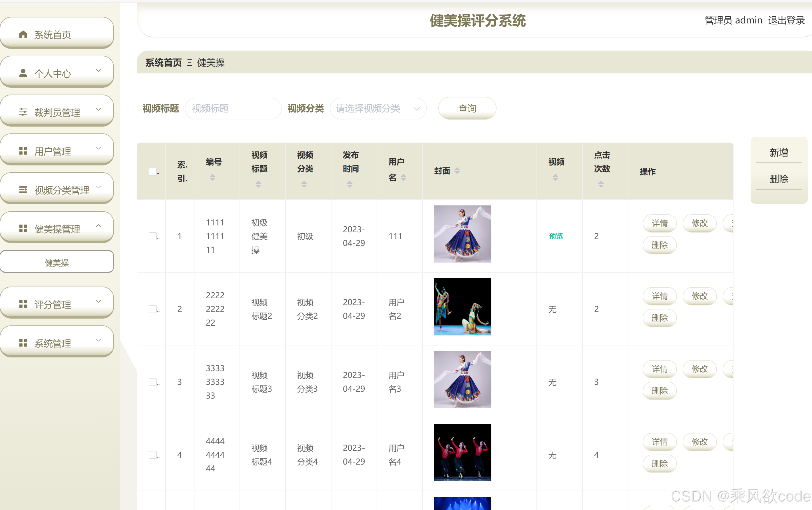Click the 视频标题 search input field

233,109
